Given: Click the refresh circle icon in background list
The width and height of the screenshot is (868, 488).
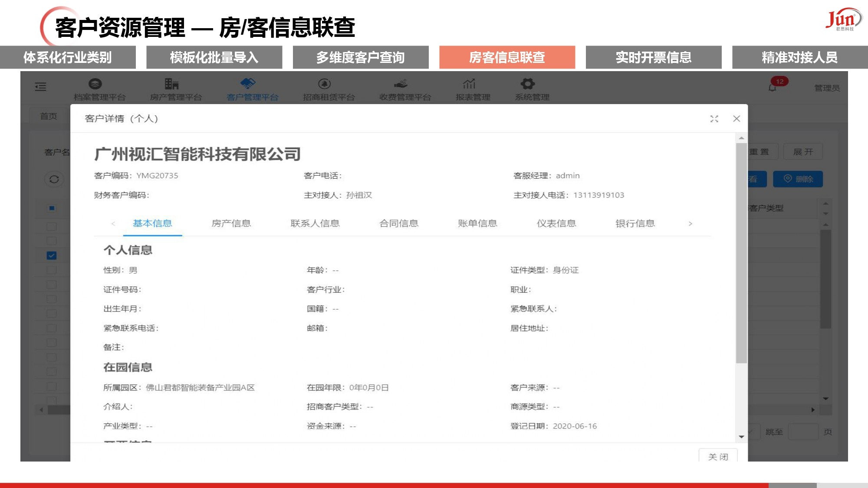Looking at the screenshot, I should (x=54, y=179).
